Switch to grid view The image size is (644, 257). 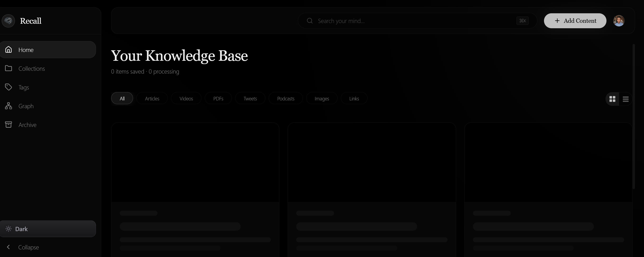click(612, 99)
